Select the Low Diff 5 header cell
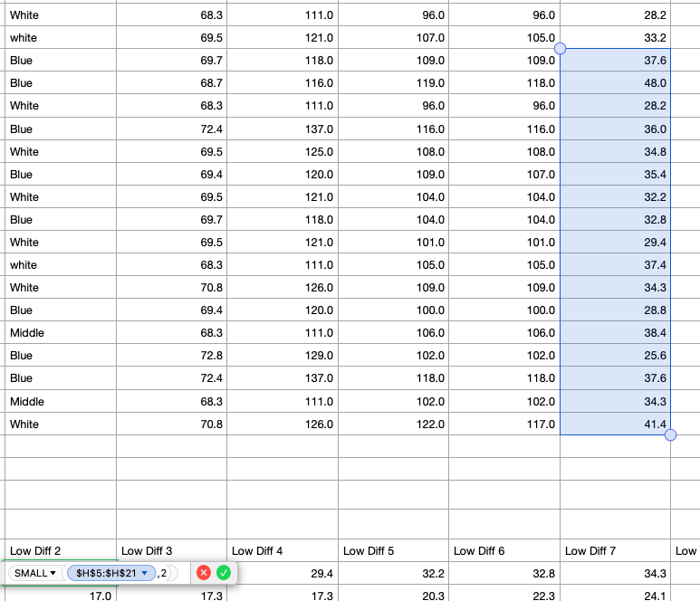Image resolution: width=700 pixels, height=601 pixels. click(393, 551)
